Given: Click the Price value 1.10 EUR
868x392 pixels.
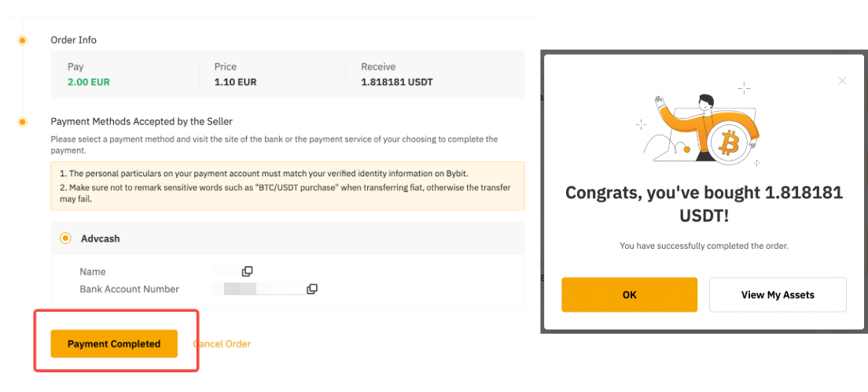Looking at the screenshot, I should [x=235, y=82].
